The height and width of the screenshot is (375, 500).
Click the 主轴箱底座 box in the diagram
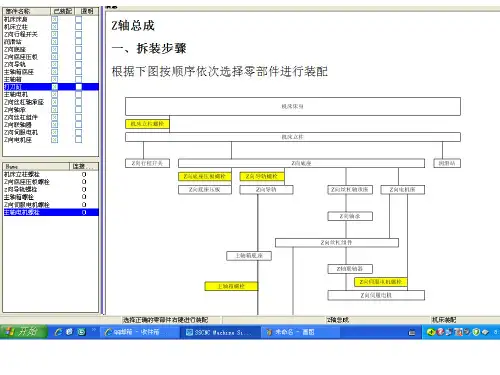(249, 256)
